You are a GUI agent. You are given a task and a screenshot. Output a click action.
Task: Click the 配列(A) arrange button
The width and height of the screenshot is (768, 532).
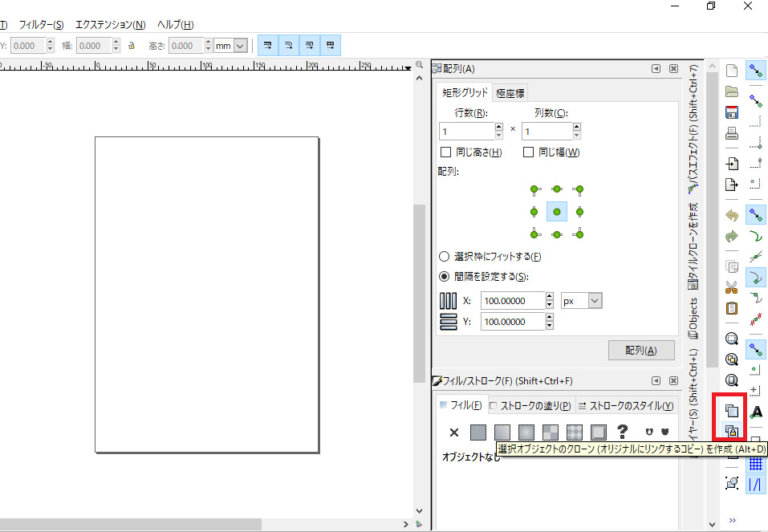pyautogui.click(x=641, y=351)
